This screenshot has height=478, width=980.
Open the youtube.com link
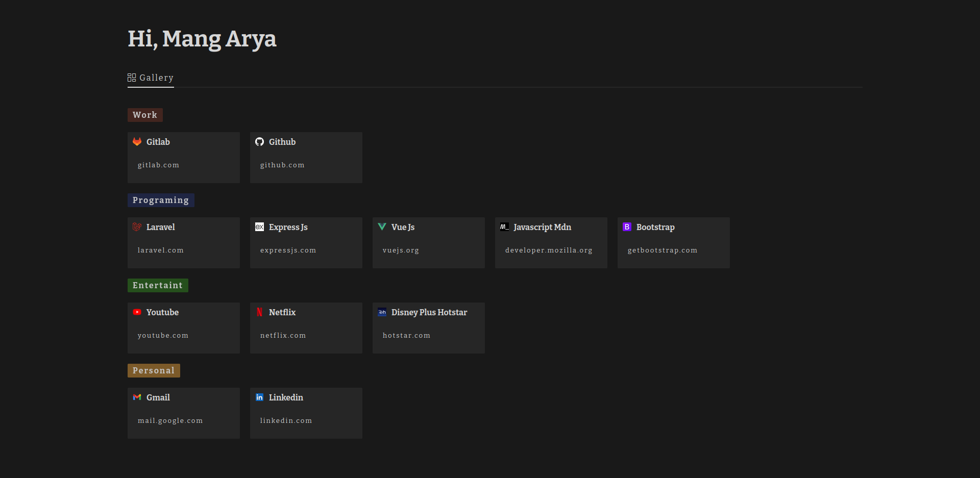pos(163,336)
